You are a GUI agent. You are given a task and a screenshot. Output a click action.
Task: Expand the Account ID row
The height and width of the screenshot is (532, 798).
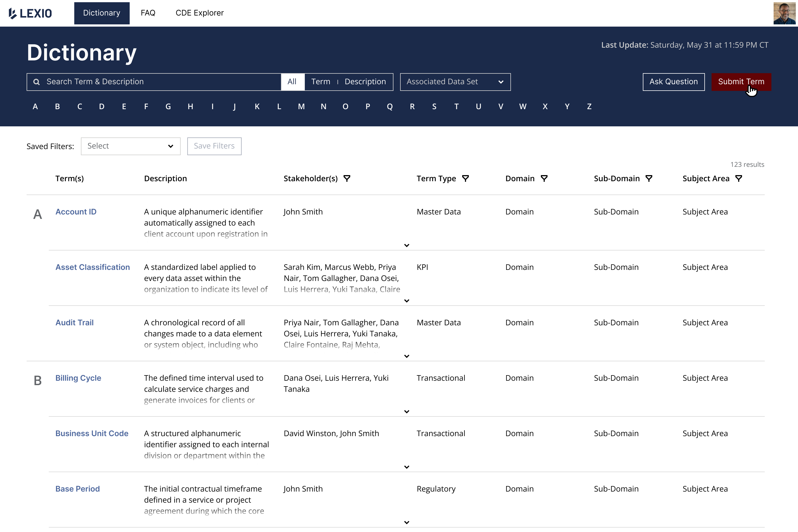(x=407, y=245)
